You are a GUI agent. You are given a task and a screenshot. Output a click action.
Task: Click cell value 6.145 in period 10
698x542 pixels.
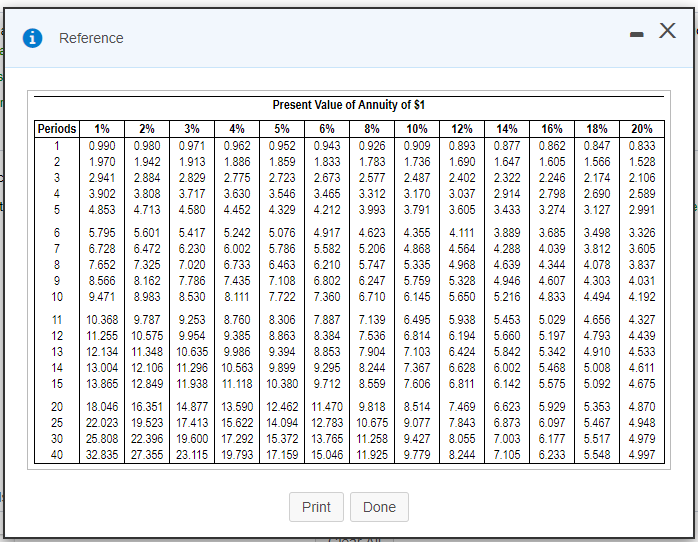417,297
